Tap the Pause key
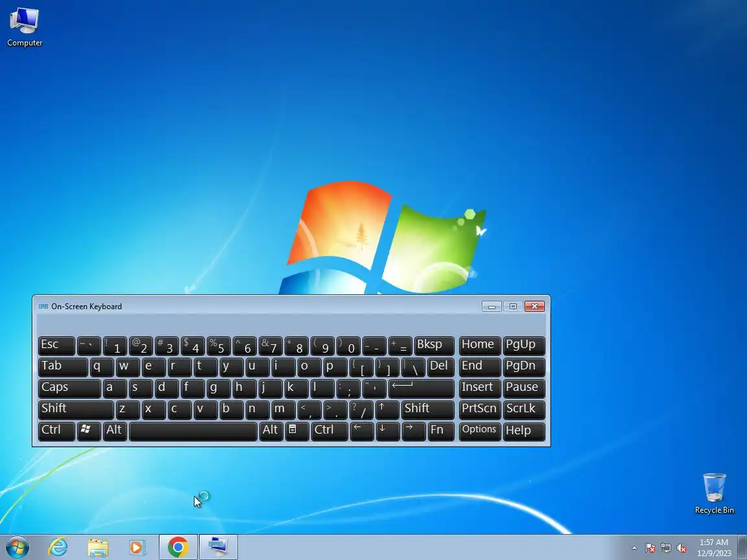The height and width of the screenshot is (560, 747). pos(524,389)
